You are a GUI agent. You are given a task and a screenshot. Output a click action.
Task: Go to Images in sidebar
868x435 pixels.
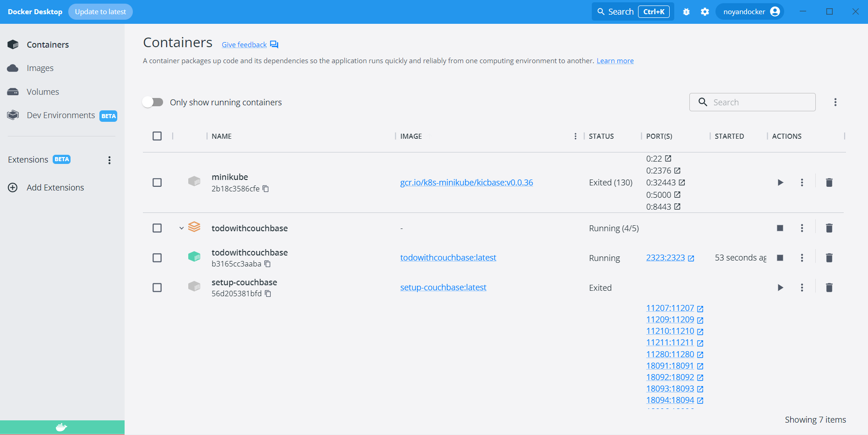tap(40, 68)
